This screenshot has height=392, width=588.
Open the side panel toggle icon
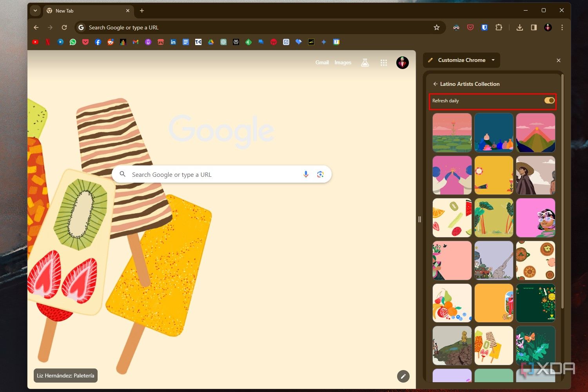coord(534,27)
